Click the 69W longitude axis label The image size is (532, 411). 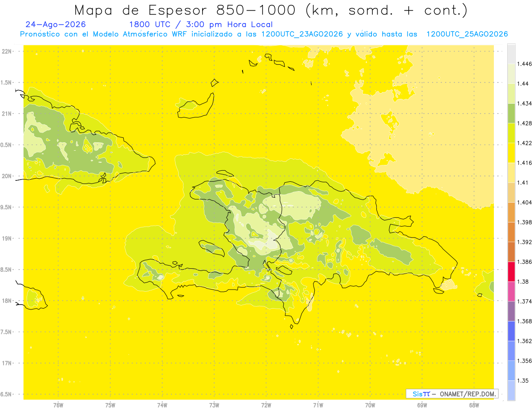422,405
